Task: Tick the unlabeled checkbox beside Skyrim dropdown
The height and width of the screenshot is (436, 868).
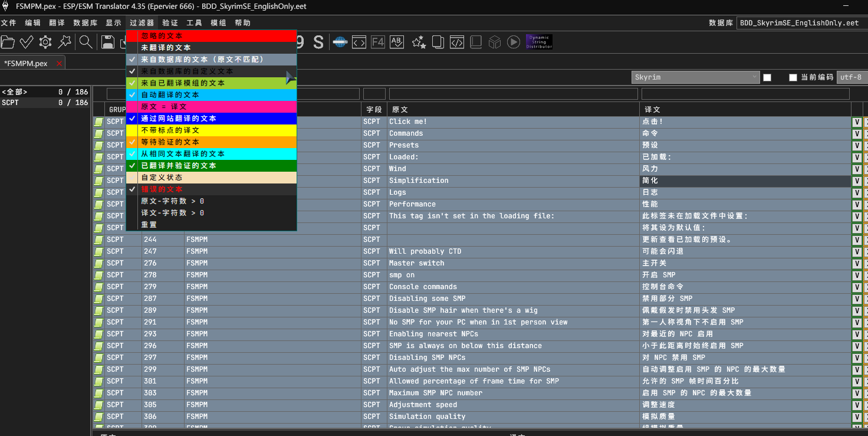Action: 767,77
